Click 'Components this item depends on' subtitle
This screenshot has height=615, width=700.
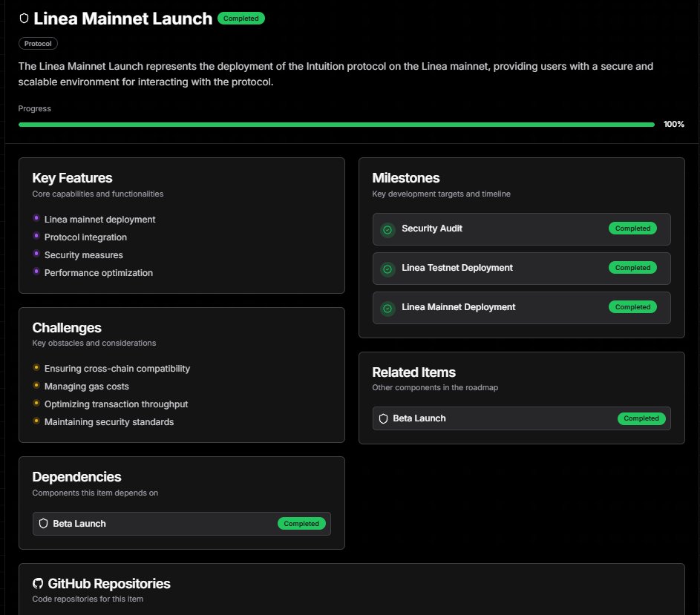pyautogui.click(x=95, y=493)
